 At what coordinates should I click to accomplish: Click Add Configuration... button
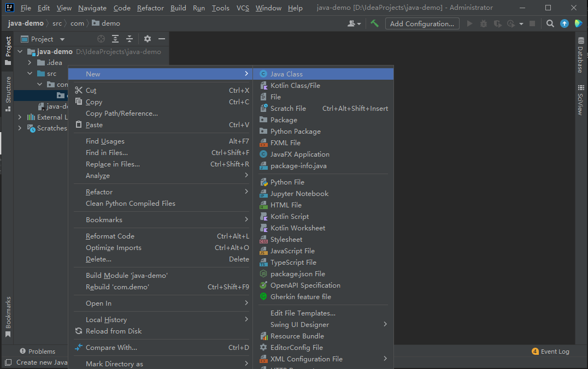tap(422, 23)
